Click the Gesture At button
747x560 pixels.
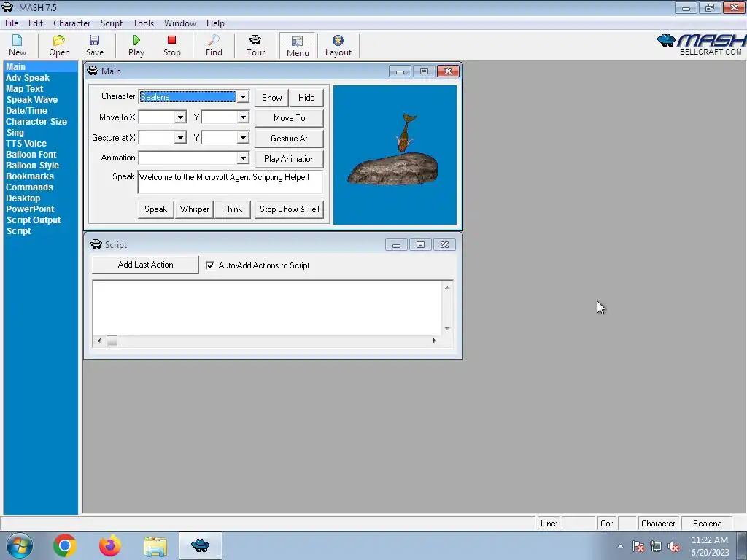(289, 139)
